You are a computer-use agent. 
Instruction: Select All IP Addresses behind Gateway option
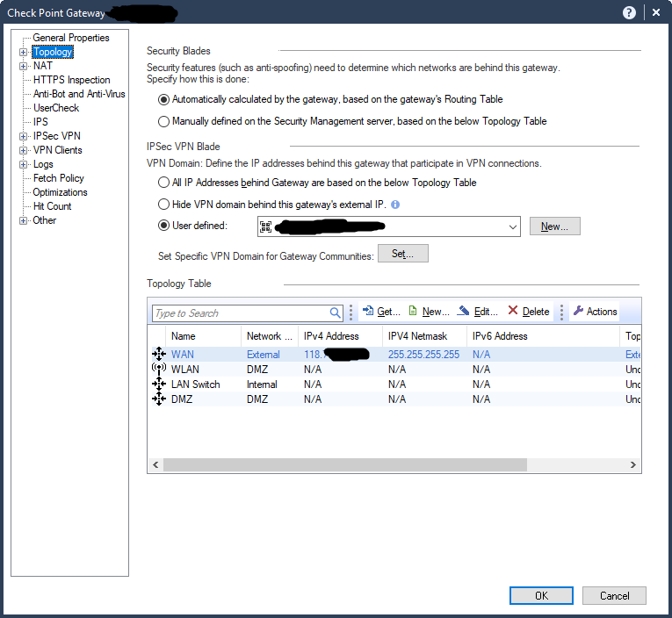163,183
